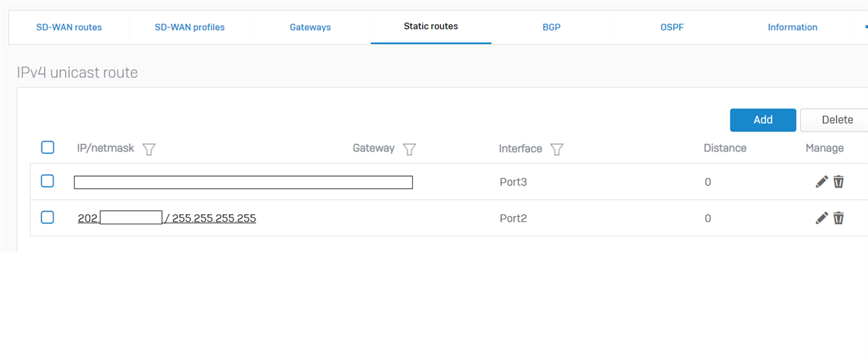Switch to the SD-WAN routes tab
The image size is (868, 357).
click(x=68, y=28)
